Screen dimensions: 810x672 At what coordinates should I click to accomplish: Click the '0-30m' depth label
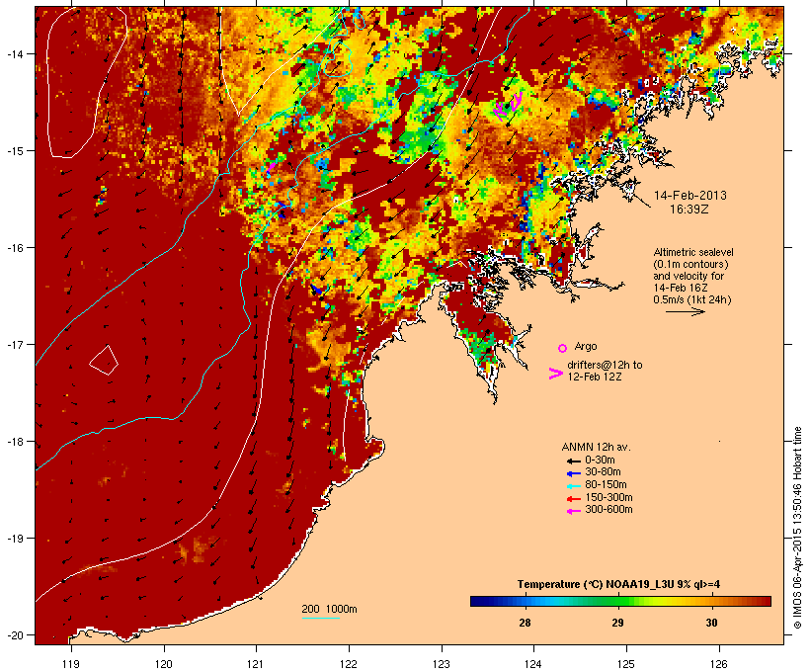point(600,461)
